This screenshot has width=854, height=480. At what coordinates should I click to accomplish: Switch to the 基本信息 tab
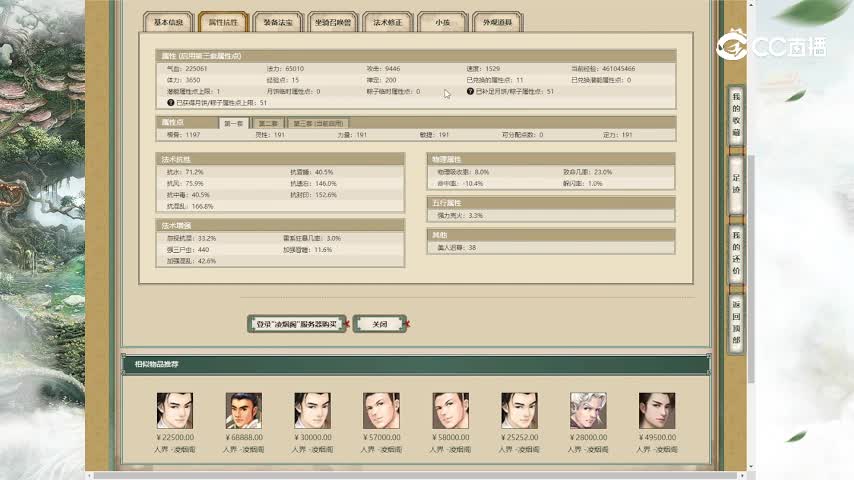coord(169,22)
